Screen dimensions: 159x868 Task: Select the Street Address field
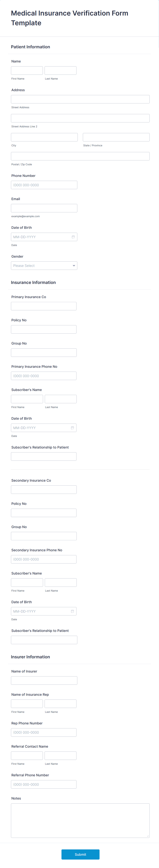pyautogui.click(x=80, y=99)
